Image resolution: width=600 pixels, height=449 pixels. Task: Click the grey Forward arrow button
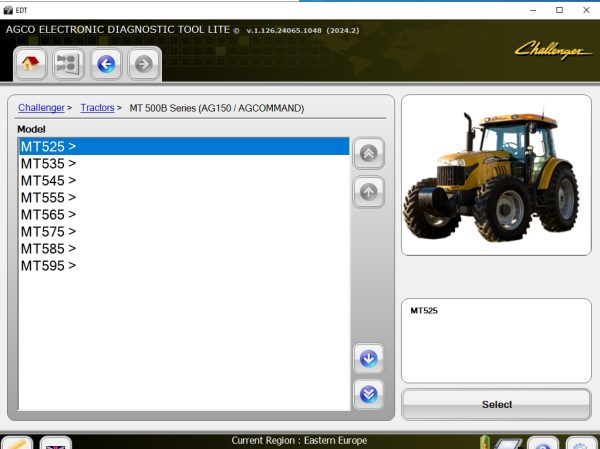tap(143, 64)
